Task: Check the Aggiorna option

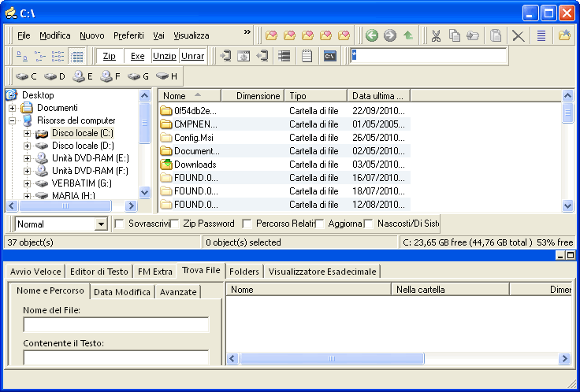Action: pos(320,224)
